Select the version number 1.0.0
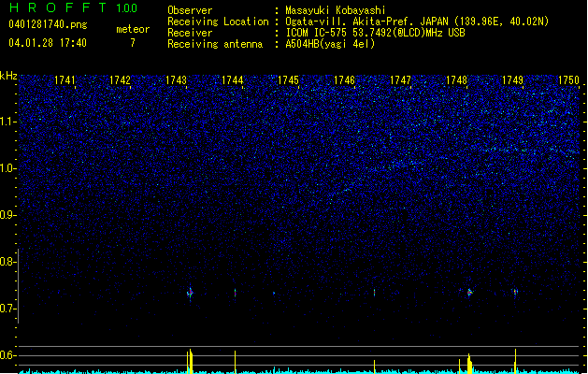 (x=127, y=7)
